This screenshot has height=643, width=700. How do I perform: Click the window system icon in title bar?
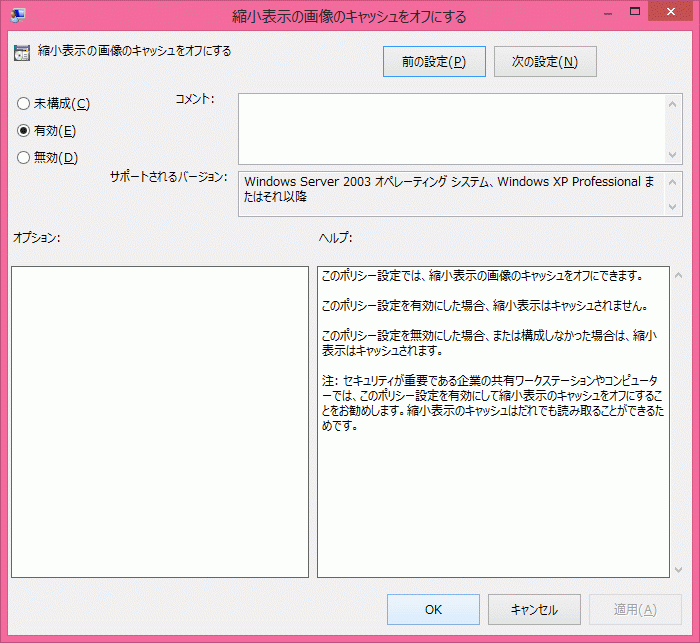click(18, 16)
